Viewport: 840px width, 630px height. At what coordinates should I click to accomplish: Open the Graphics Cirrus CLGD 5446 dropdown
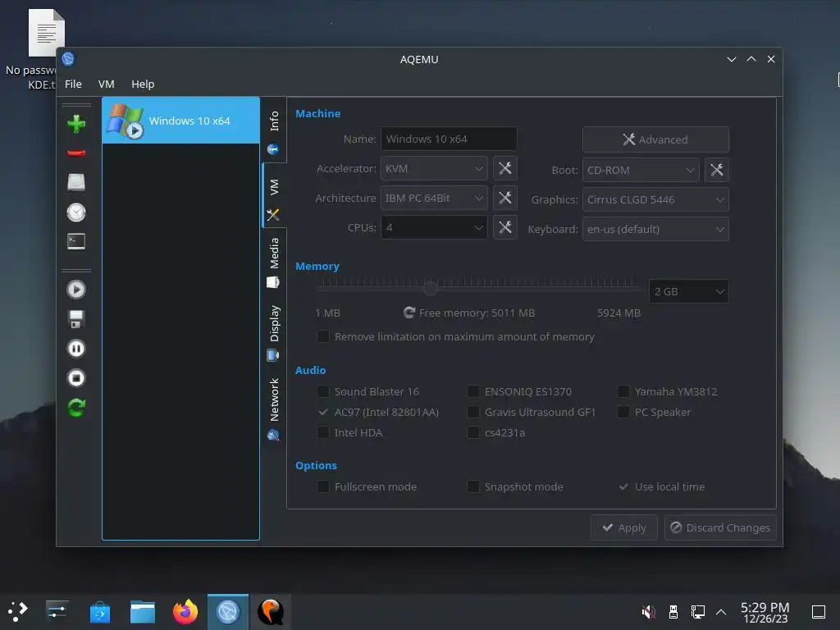coord(655,199)
